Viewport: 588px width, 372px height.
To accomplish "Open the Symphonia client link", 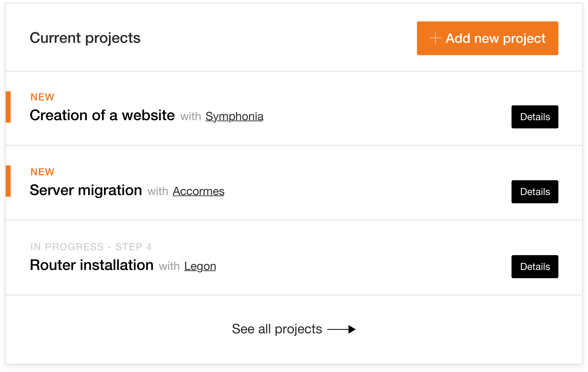I will coord(234,116).
